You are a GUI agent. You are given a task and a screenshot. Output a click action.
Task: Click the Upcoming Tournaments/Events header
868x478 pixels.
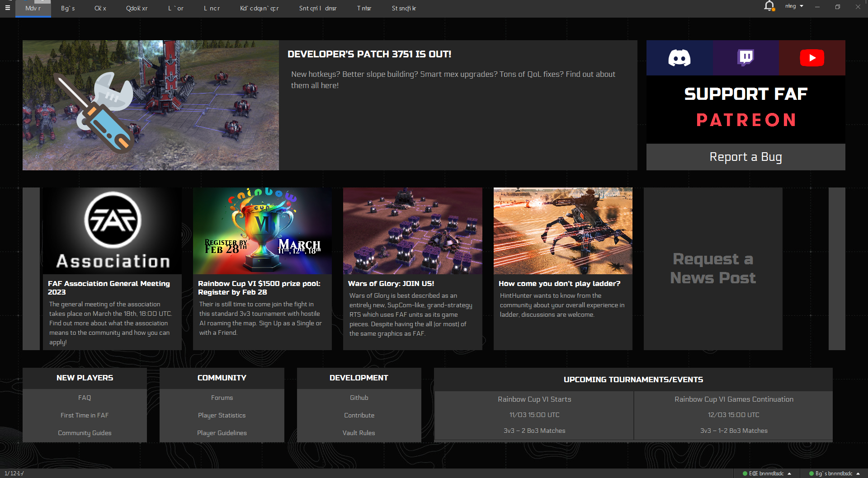coord(633,380)
